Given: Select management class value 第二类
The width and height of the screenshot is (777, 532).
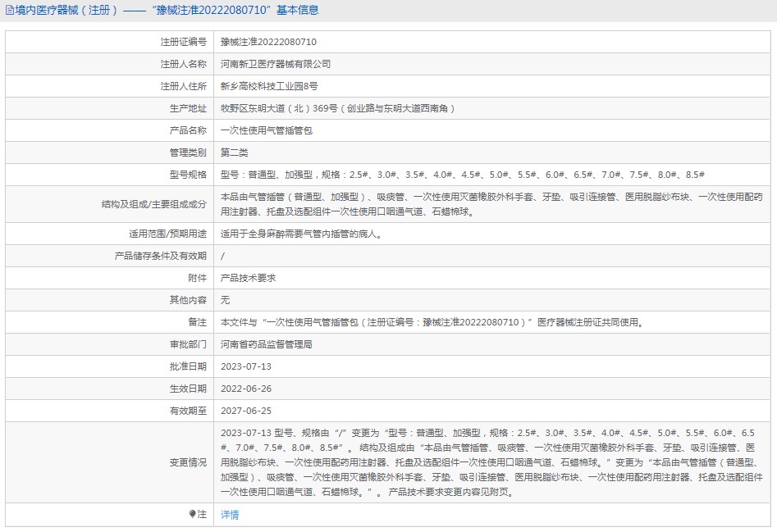Looking at the screenshot, I should click(x=234, y=152).
